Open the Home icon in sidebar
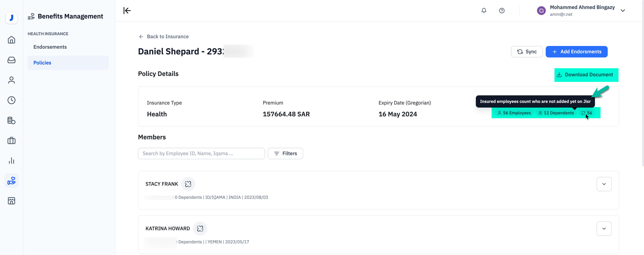This screenshot has width=644, height=255. click(x=11, y=40)
